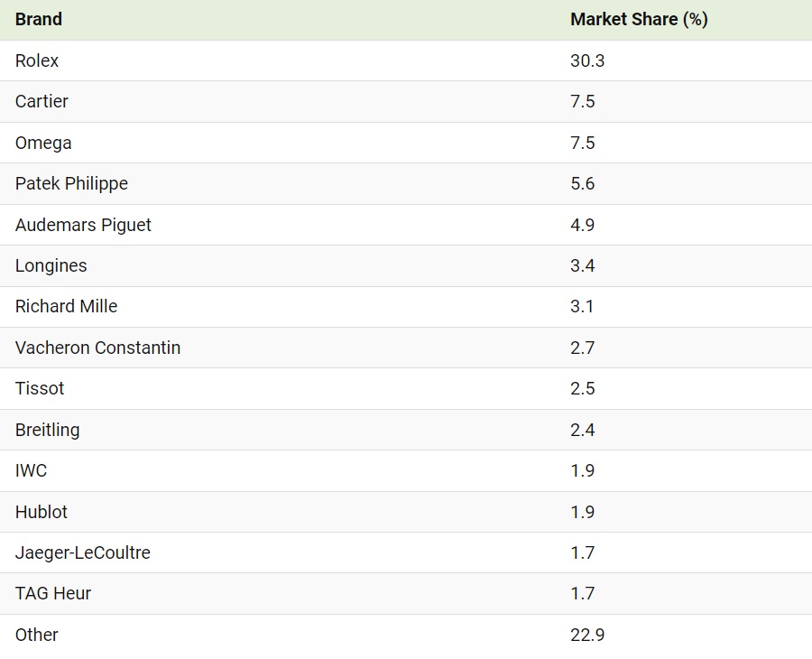Click the Longines brand name
Image resolution: width=812 pixels, height=659 pixels.
point(51,265)
